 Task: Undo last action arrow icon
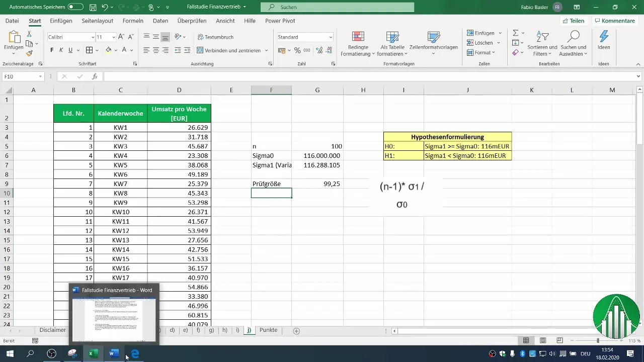click(x=105, y=8)
